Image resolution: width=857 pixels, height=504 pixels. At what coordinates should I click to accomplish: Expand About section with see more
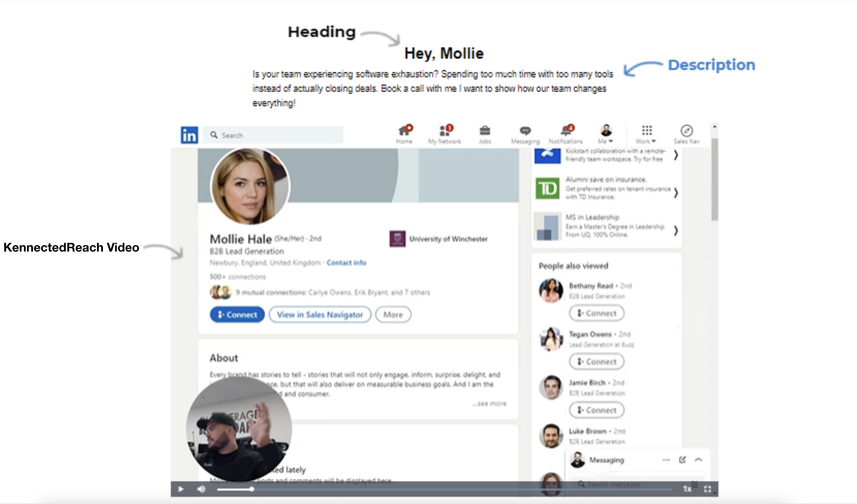tap(489, 404)
